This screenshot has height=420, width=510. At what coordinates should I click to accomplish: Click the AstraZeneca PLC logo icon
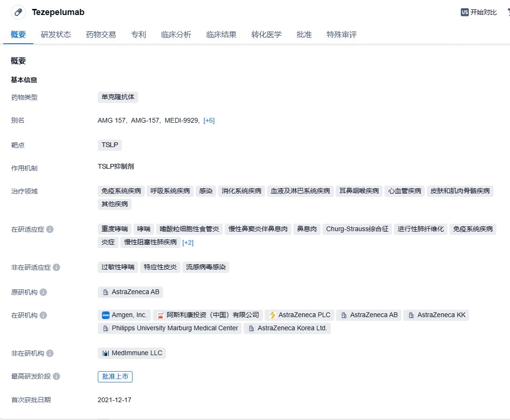273,315
